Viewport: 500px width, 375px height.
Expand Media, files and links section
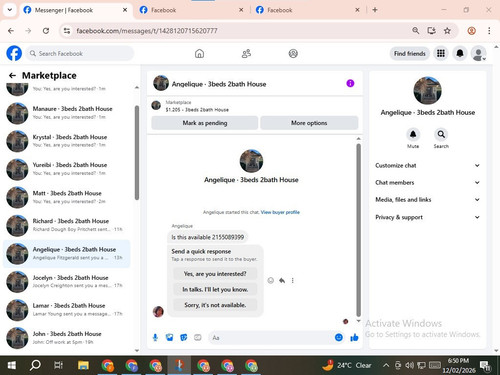point(427,200)
